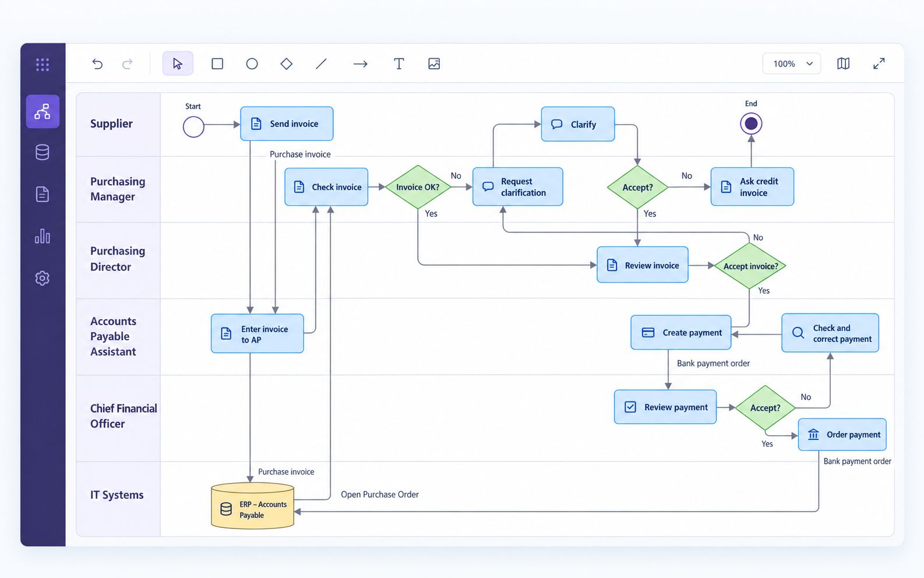Select the Enter invoice to AP node
Screen dimensions: 924x578
pyautogui.click(x=258, y=334)
